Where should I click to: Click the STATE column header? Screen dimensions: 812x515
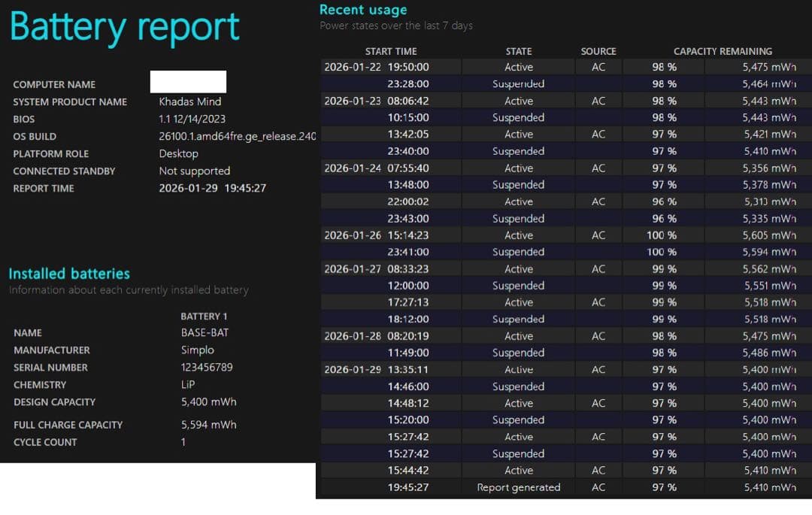(x=519, y=51)
